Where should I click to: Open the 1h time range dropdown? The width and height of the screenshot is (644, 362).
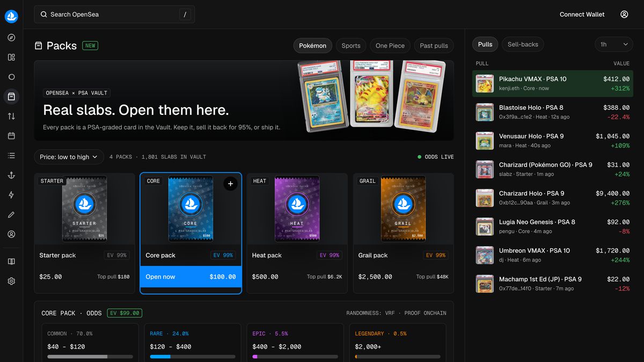[x=614, y=45]
